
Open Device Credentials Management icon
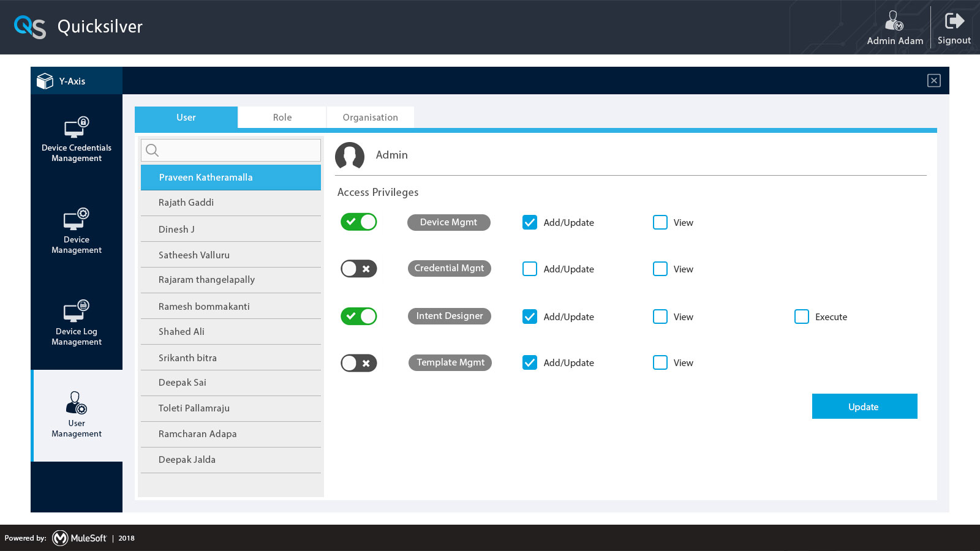tap(77, 127)
